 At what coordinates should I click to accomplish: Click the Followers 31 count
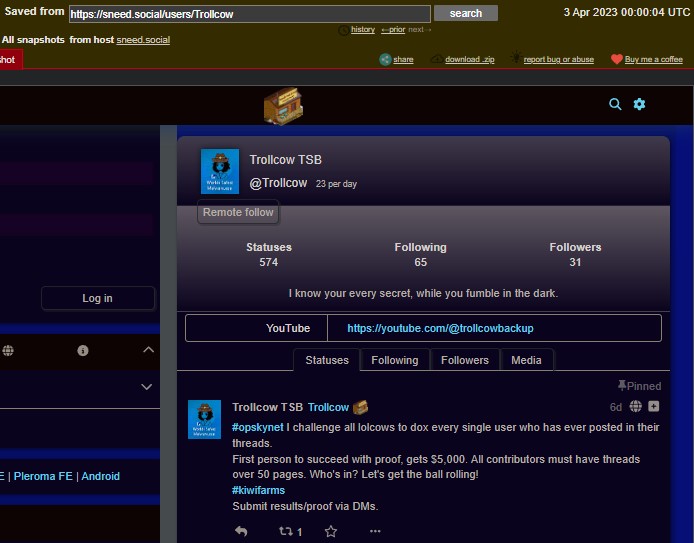click(x=575, y=254)
